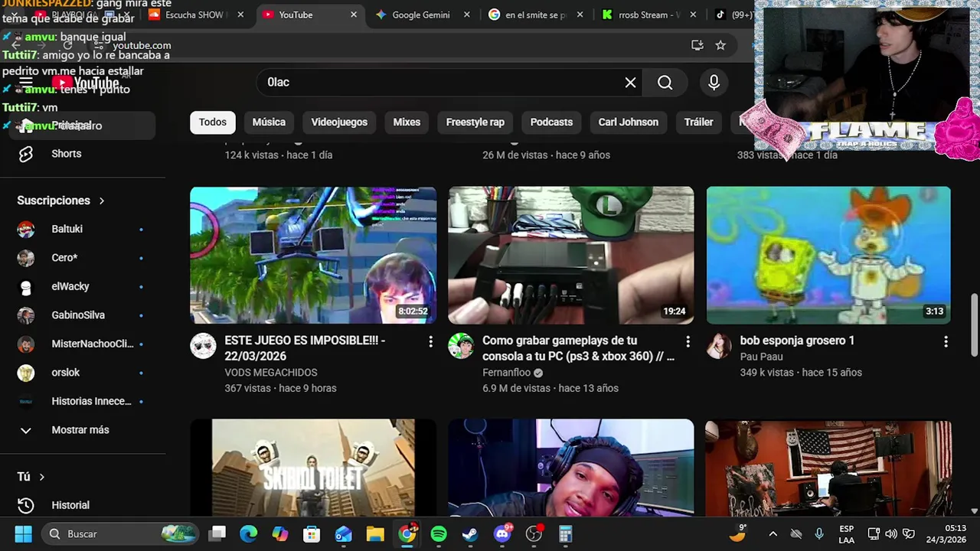Open options for Como grabar gameplays video
The image size is (980, 551).
(688, 342)
